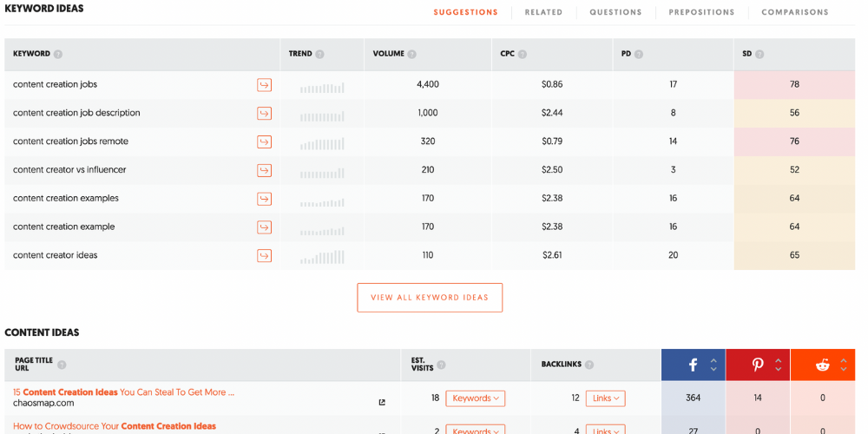Select keyword 'content creation job description'
Image resolution: width=868 pixels, height=434 pixels.
76,113
